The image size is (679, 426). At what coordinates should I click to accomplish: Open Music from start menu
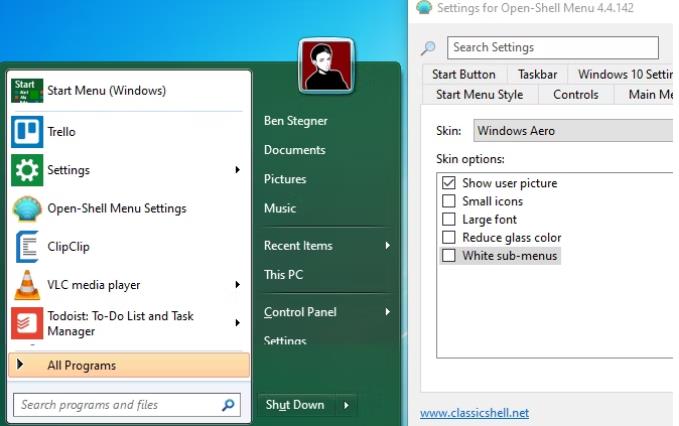280,208
